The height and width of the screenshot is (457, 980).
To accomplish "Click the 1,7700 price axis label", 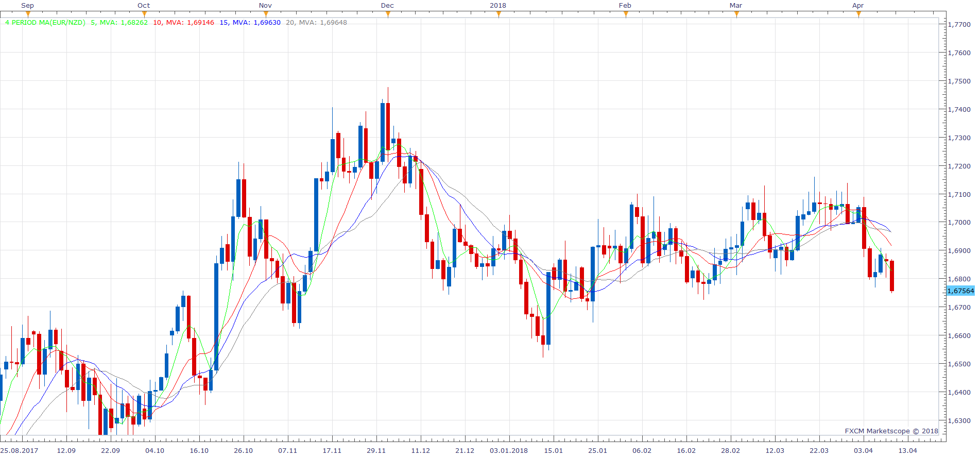I will tap(959, 24).
